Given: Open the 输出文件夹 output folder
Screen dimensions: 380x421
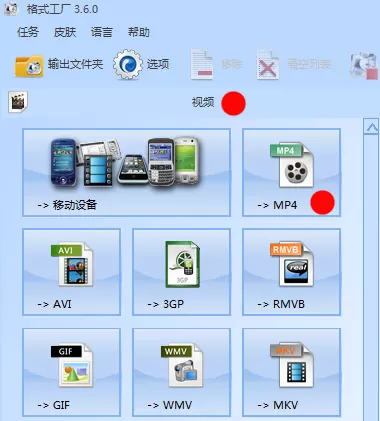Looking at the screenshot, I should tap(59, 64).
